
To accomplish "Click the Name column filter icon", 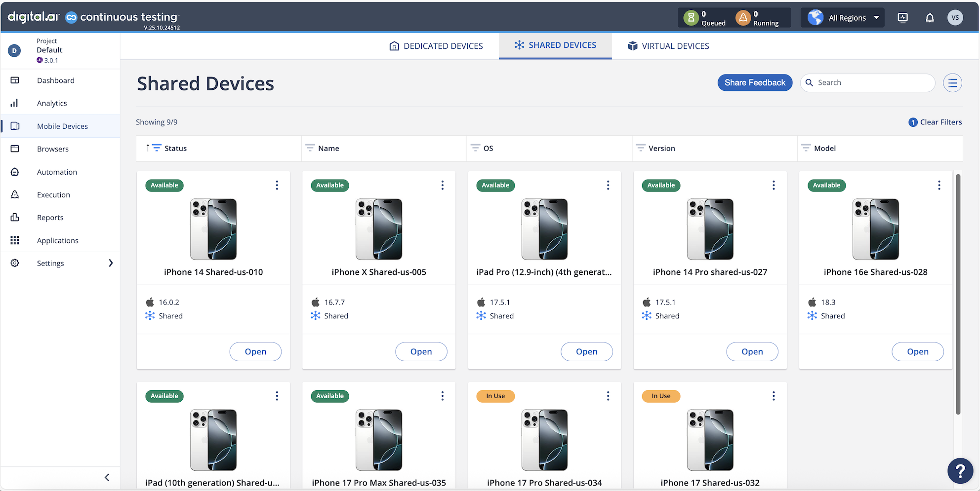I will (310, 148).
